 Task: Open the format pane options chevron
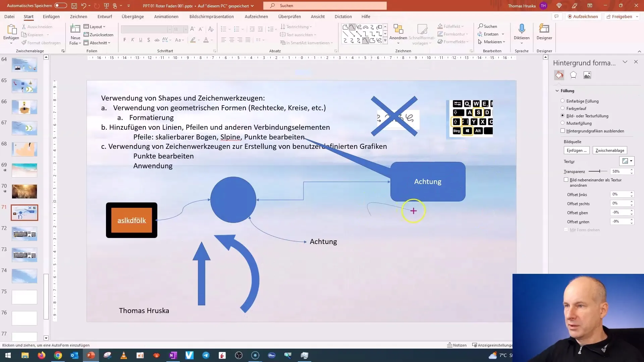[x=625, y=62]
